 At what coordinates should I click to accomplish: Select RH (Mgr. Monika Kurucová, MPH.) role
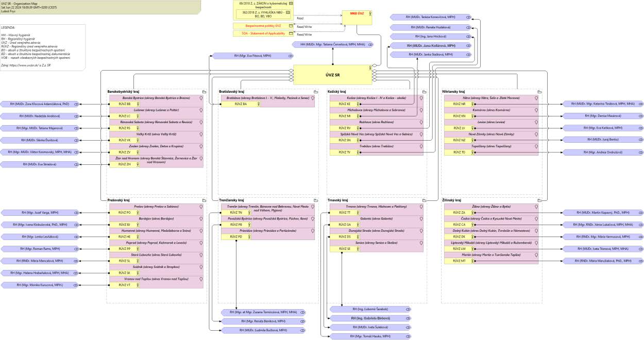click(x=40, y=285)
